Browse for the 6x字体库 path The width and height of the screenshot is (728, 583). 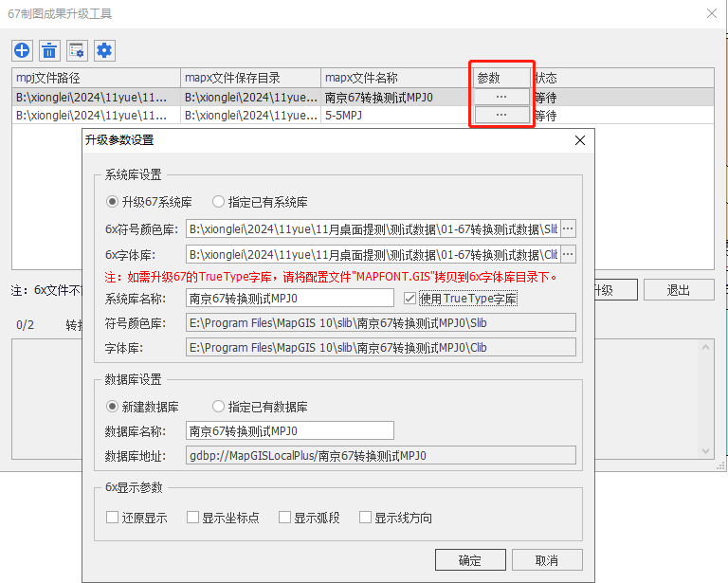(569, 254)
